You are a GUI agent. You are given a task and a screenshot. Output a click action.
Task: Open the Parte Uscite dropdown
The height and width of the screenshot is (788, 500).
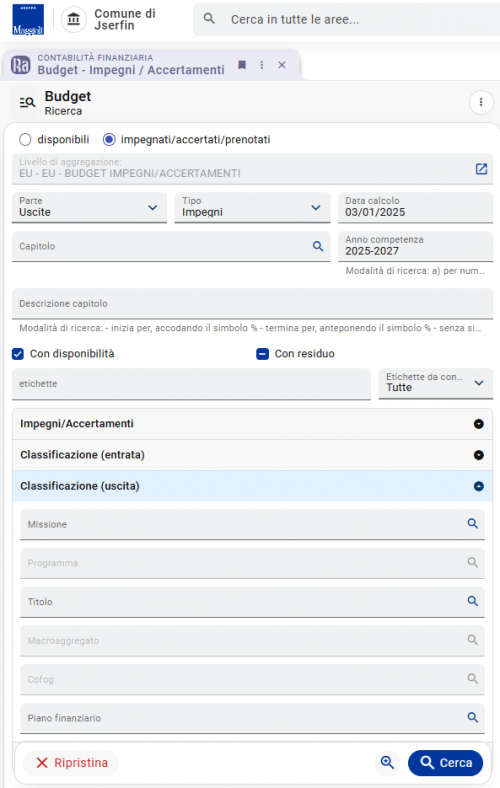click(89, 208)
